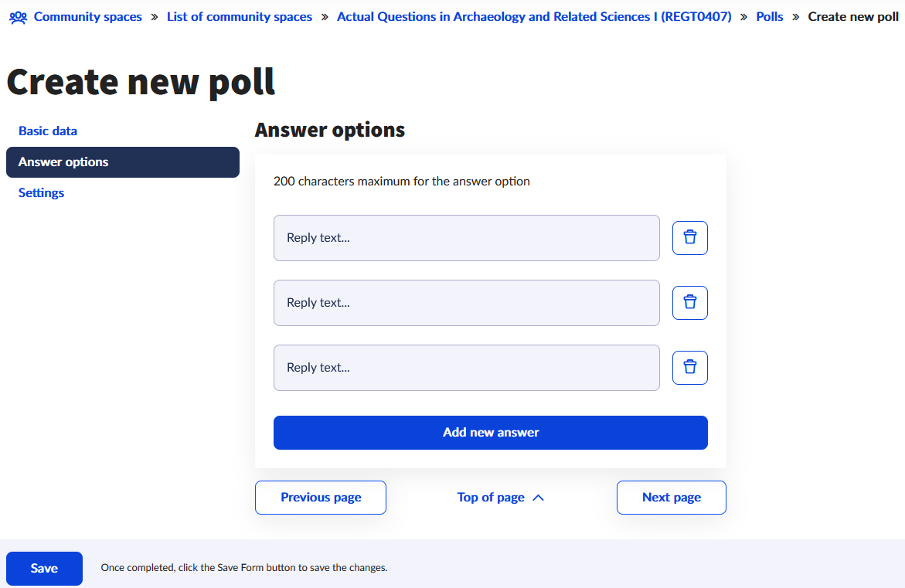Open the Basic data section
Image resolution: width=905 pixels, height=588 pixels.
click(48, 131)
